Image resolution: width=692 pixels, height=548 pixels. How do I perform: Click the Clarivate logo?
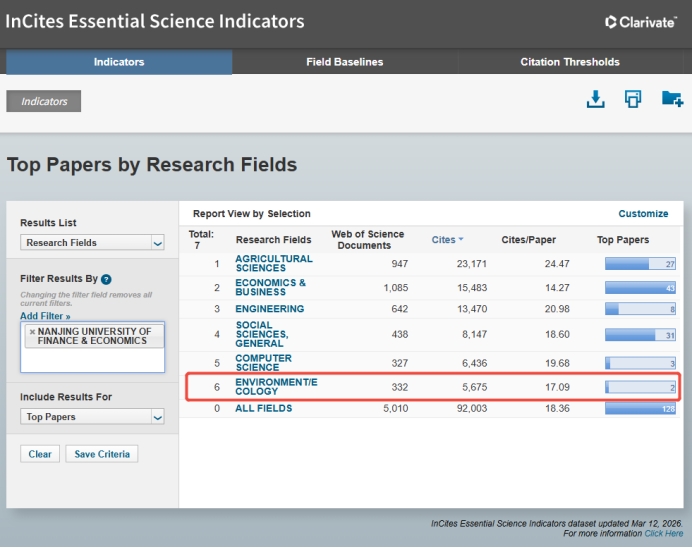(x=641, y=22)
